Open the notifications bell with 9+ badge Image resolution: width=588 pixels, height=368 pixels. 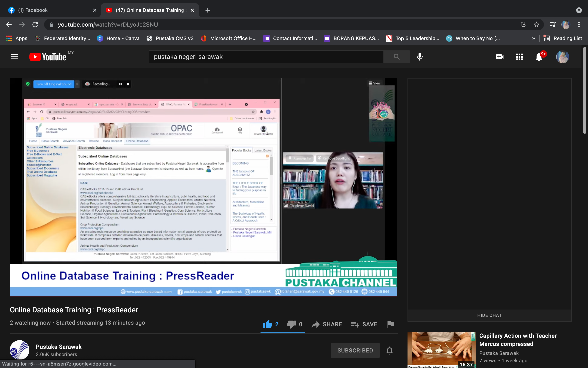(539, 57)
